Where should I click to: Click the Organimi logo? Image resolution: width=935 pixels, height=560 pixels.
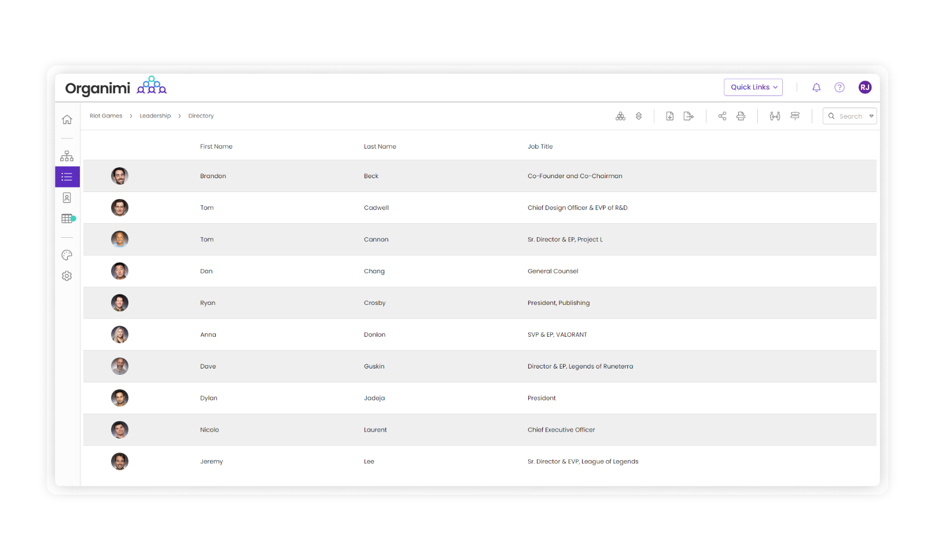tap(116, 87)
